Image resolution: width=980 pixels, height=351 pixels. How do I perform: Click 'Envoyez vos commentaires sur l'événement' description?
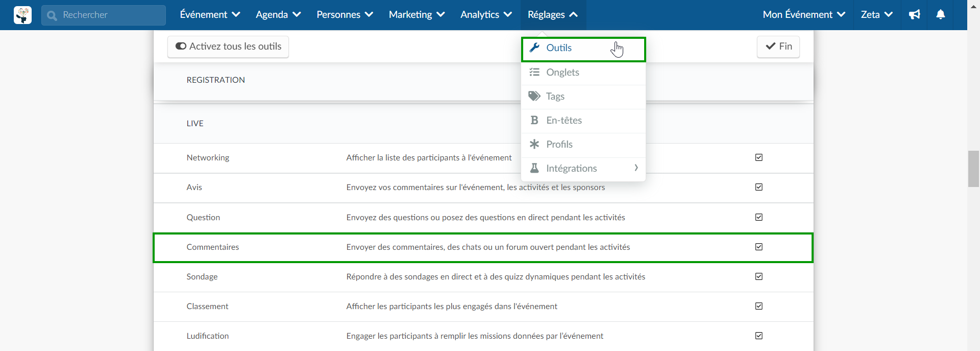coord(476,187)
